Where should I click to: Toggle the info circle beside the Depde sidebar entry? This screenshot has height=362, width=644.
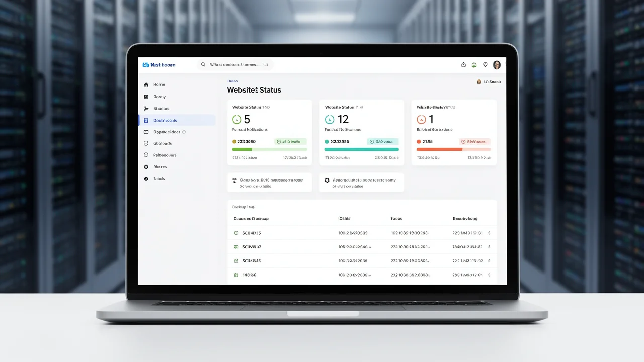click(x=183, y=132)
